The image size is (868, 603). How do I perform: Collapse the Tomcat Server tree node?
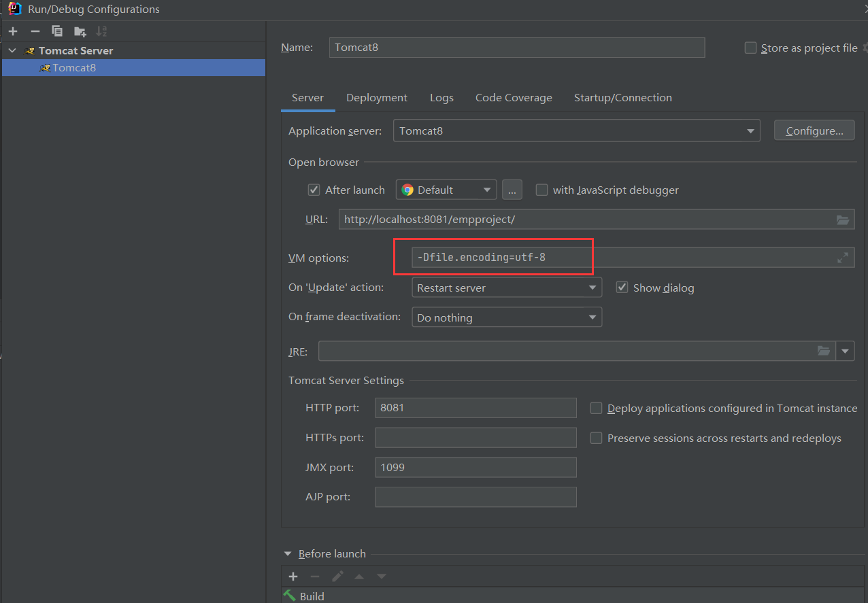12,51
